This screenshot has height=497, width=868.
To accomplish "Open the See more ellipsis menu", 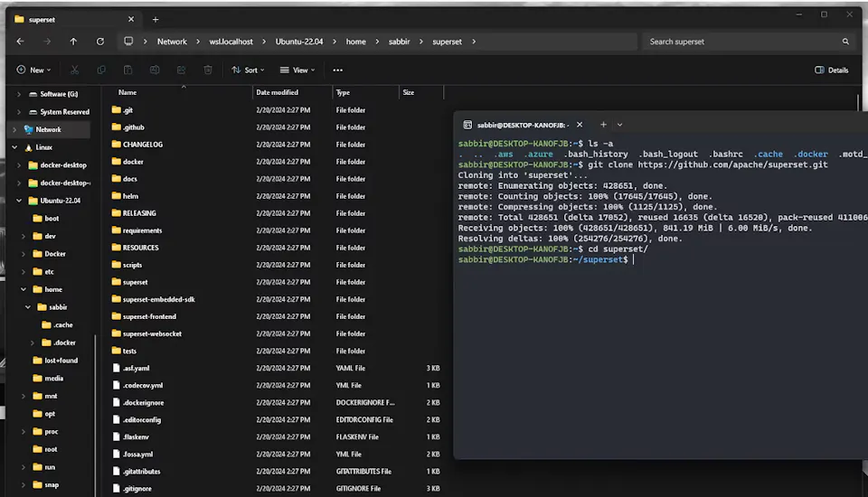I will coord(337,70).
